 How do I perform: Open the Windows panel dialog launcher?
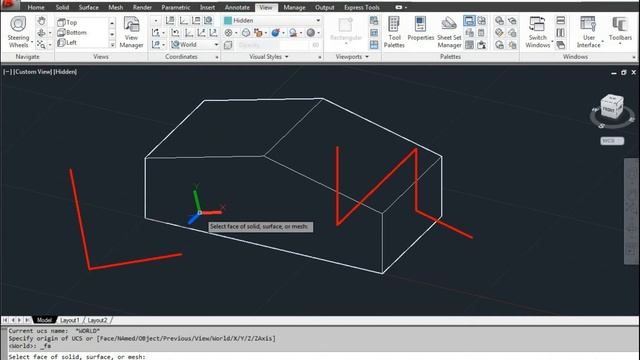[634, 57]
